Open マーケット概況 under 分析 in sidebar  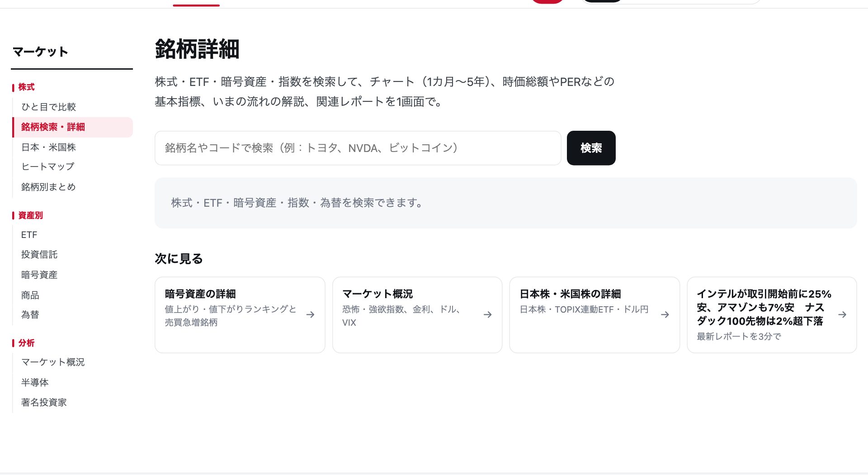[x=53, y=362]
